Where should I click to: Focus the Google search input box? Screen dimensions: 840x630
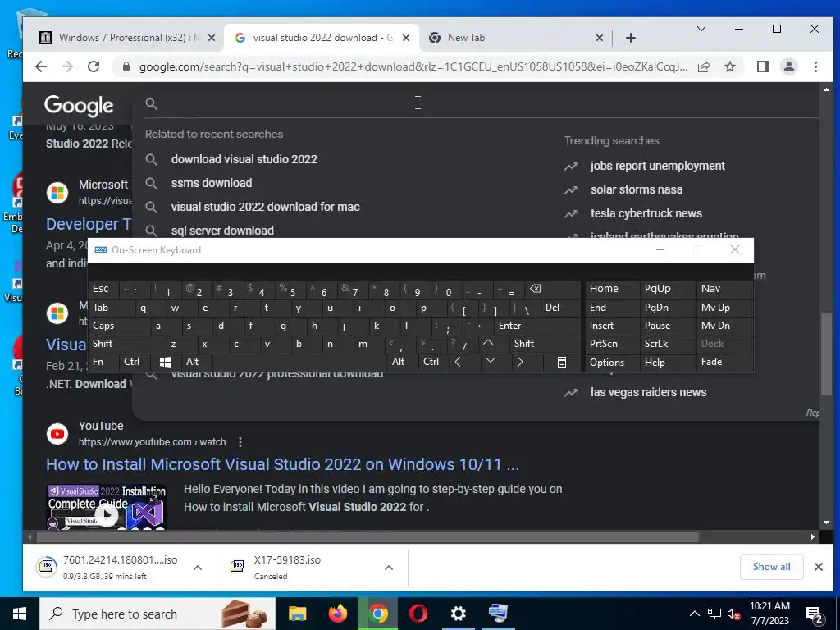tap(482, 103)
